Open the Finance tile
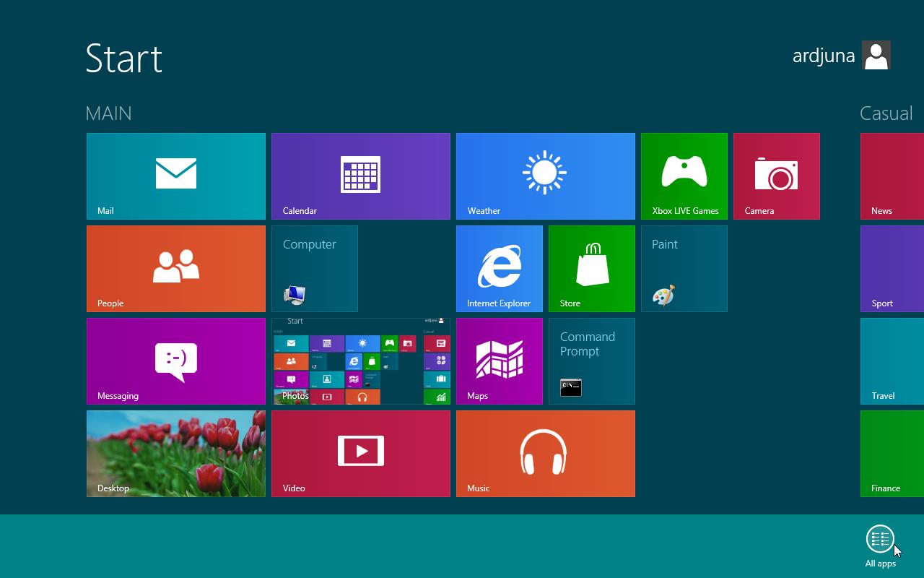Viewport: 924px width, 578px height. [x=892, y=454]
